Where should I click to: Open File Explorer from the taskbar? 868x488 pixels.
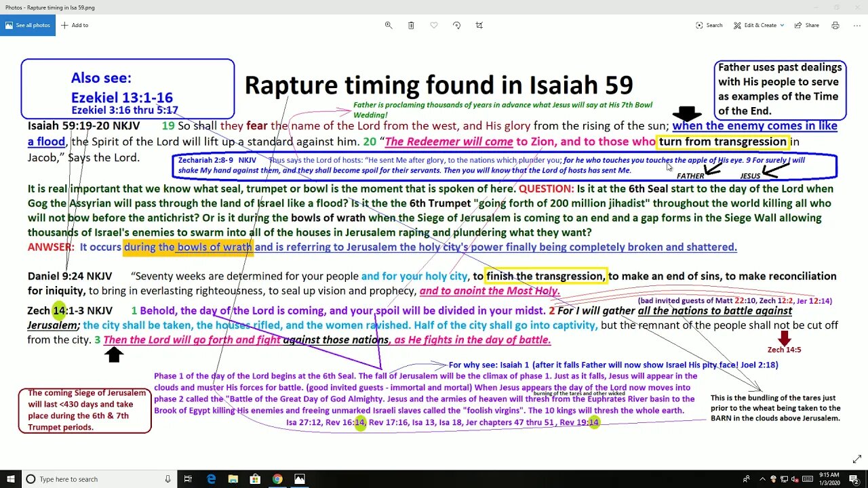(x=233, y=479)
